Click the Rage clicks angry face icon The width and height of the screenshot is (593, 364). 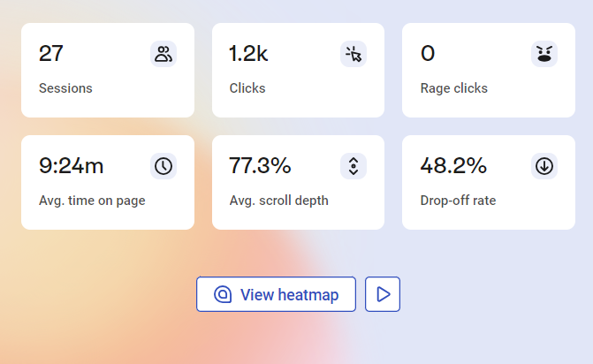click(x=544, y=54)
